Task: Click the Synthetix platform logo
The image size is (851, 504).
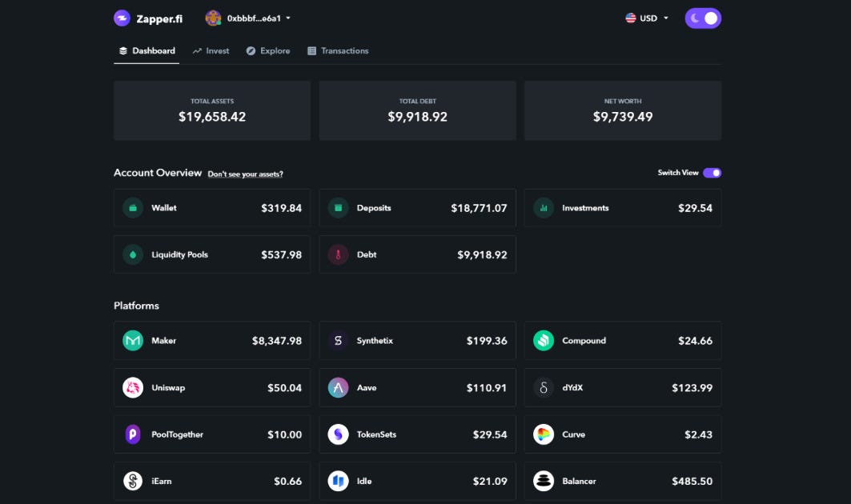Action: pos(338,341)
